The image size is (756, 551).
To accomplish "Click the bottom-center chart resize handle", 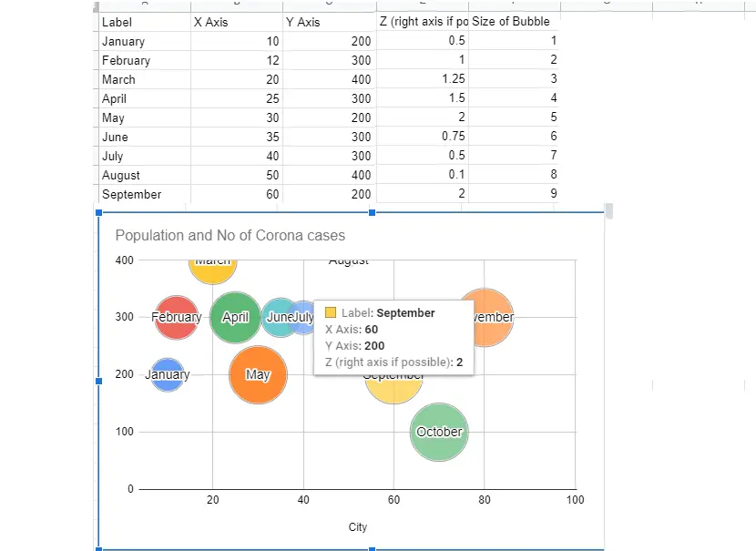I will point(372,549).
